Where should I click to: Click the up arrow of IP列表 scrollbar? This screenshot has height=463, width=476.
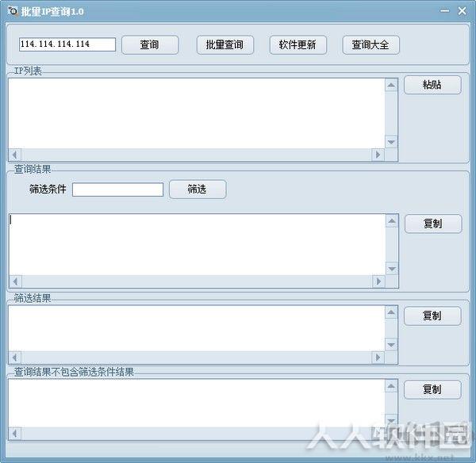pos(391,86)
